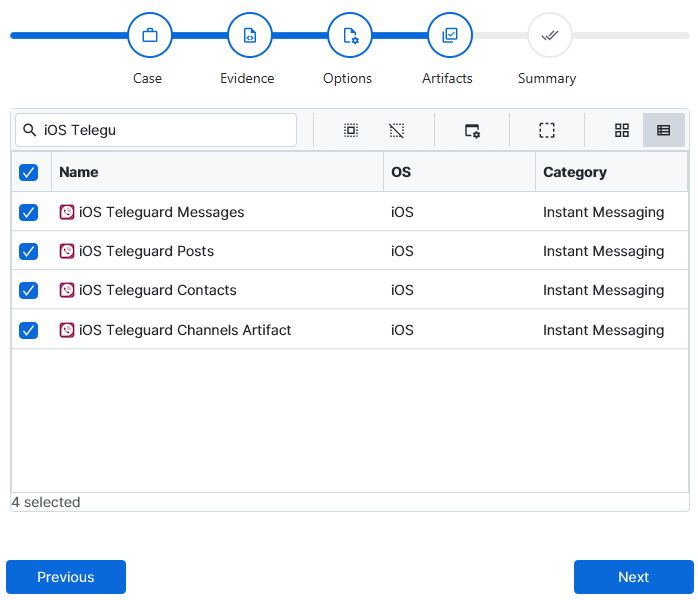Screen dimensions: 698x600
Task: Click OS cell of Channels Artifact row
Action: pos(402,330)
